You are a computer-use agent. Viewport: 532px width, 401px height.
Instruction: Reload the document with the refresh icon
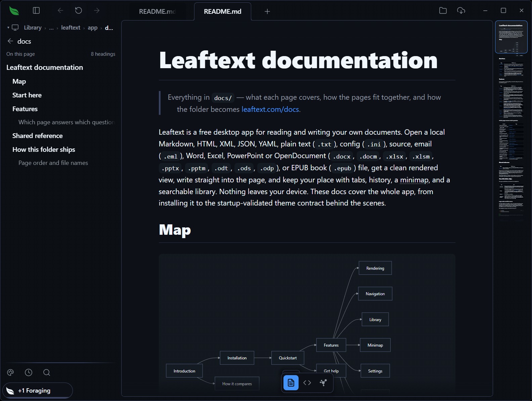click(x=79, y=11)
